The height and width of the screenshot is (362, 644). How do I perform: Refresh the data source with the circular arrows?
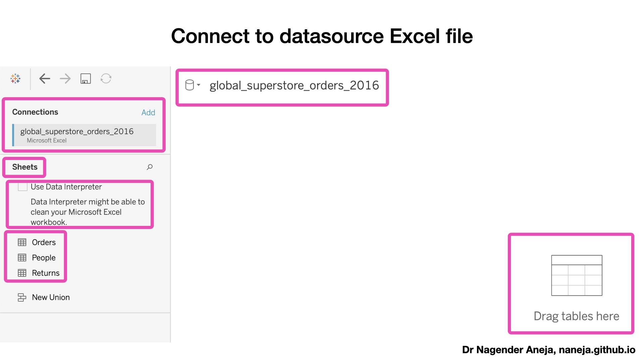point(106,78)
